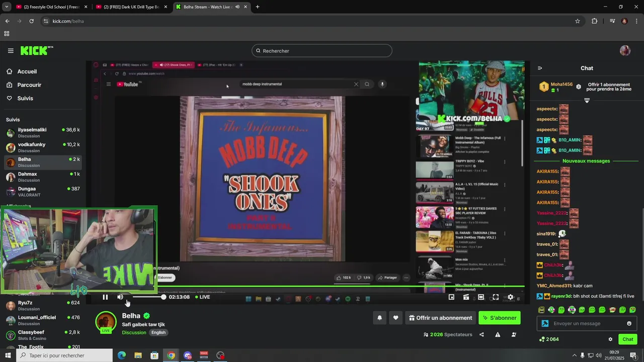The image size is (644, 362).
Task: Open Loumani_officiel channel in sidebar
Action: [x=43, y=320]
